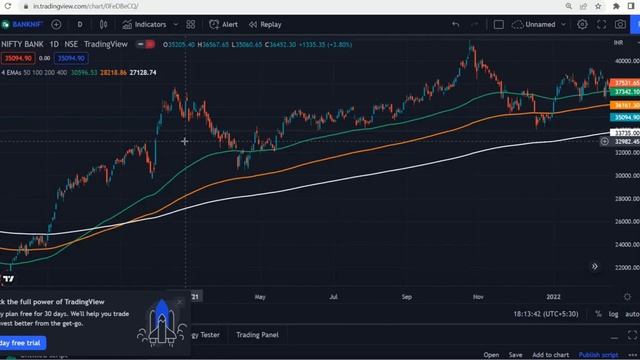Viewport: 640px width, 360px height.
Task: Toggle log scale mode
Action: 613,314
